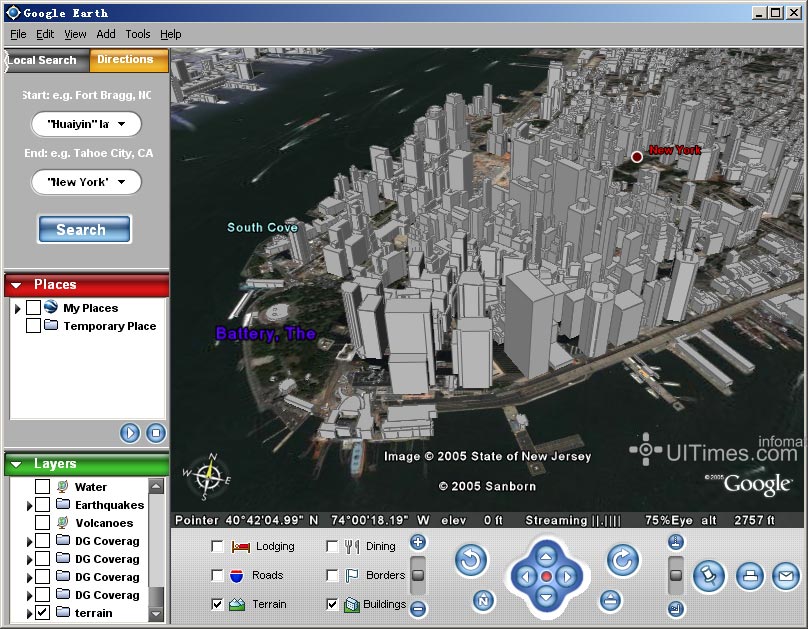The image size is (808, 629).
Task: Click the Lodging bed icon
Action: pyautogui.click(x=241, y=546)
